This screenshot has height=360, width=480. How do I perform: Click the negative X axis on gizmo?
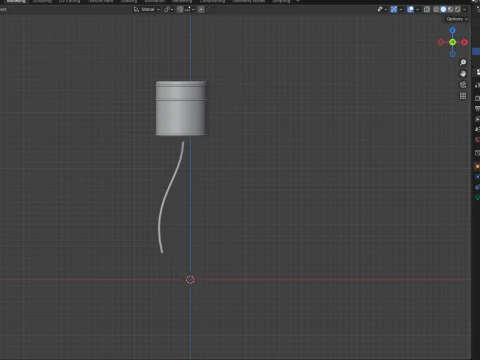tap(441, 42)
